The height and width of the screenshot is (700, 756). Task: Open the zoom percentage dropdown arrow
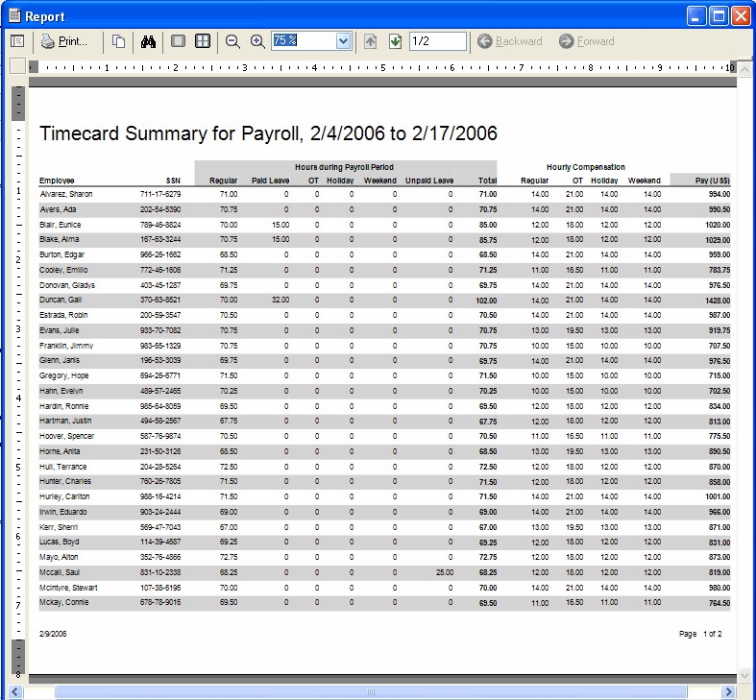pos(344,41)
